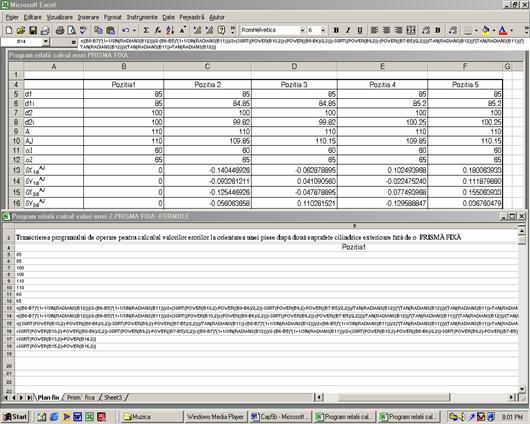
Task: Open the Instrumente menu
Action: coord(142,17)
